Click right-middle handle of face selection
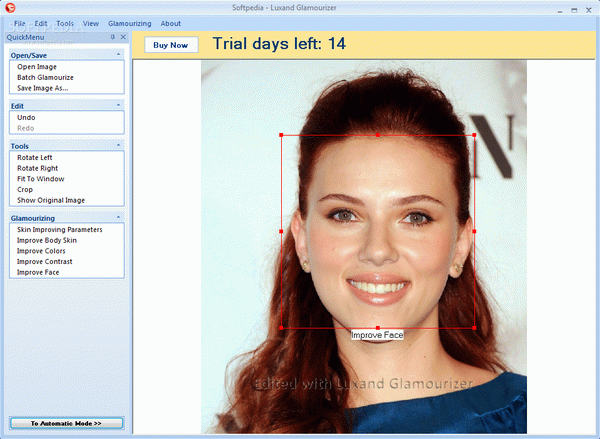 (x=474, y=232)
